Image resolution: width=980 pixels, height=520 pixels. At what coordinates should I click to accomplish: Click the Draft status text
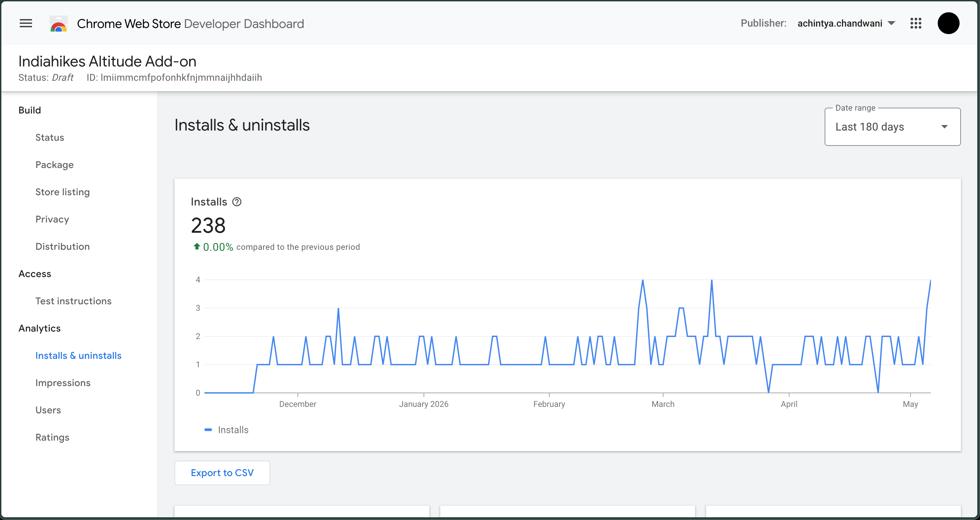pyautogui.click(x=63, y=78)
